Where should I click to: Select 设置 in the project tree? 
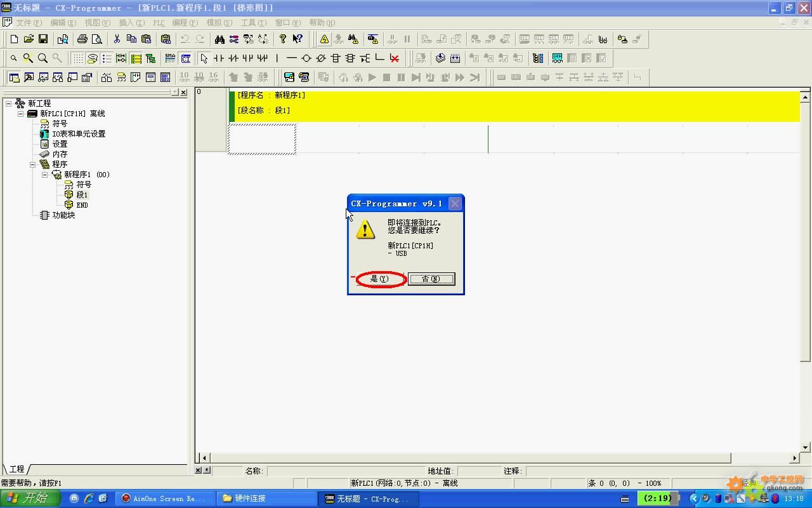pyautogui.click(x=60, y=144)
